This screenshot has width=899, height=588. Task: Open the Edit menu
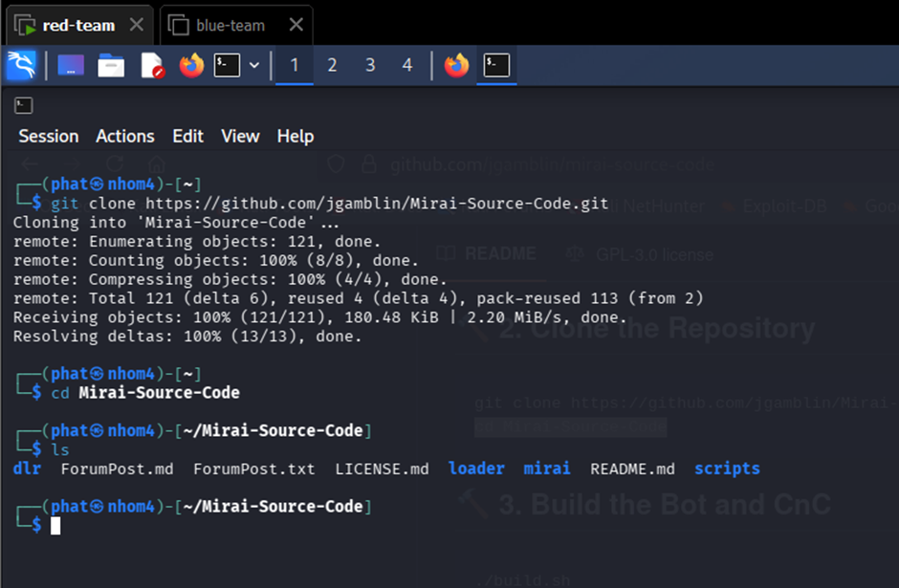coord(188,137)
